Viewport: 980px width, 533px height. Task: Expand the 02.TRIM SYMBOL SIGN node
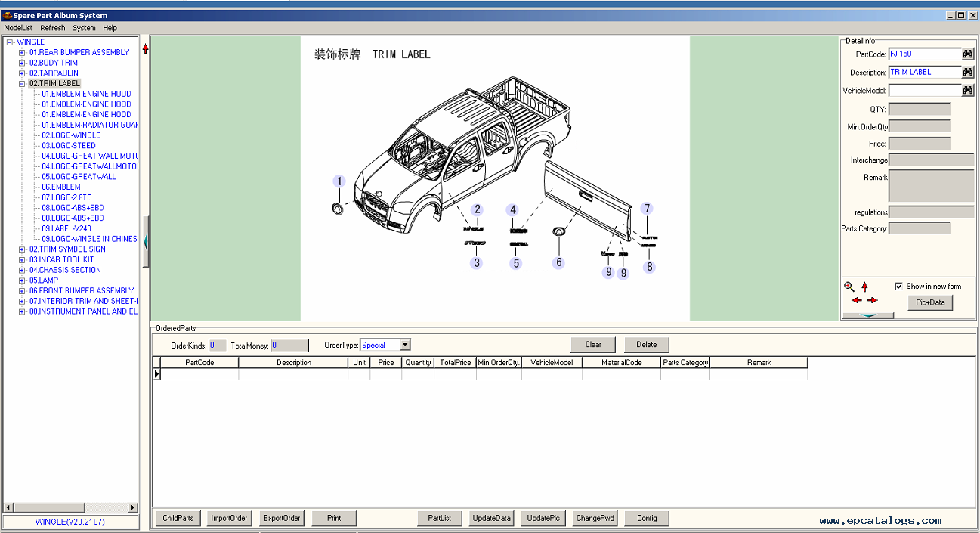point(23,249)
